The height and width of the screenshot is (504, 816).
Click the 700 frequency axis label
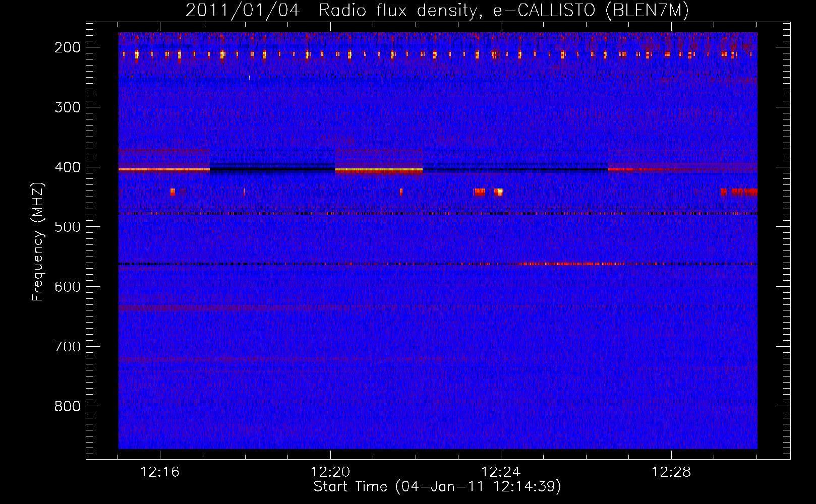[68, 347]
